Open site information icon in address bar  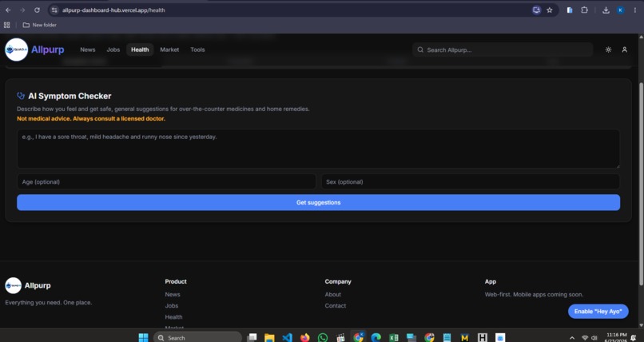(x=54, y=10)
